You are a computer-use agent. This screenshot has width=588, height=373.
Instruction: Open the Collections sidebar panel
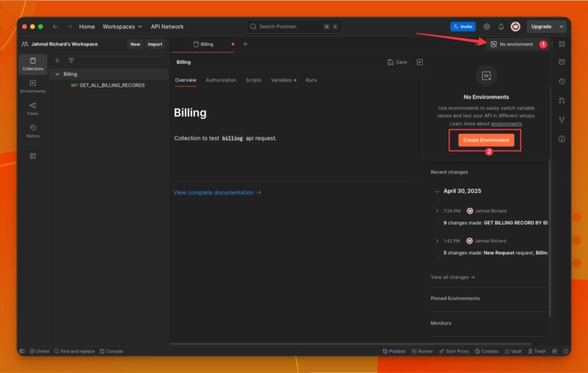point(33,64)
